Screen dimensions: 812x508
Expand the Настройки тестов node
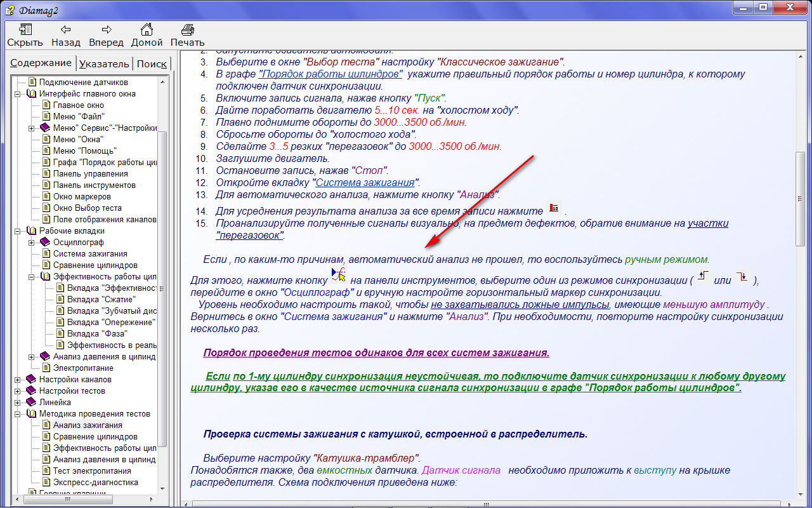click(18, 391)
